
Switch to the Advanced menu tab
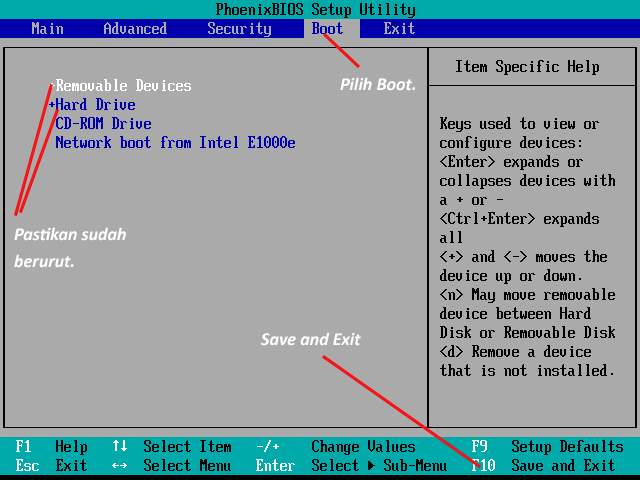click(x=135, y=29)
